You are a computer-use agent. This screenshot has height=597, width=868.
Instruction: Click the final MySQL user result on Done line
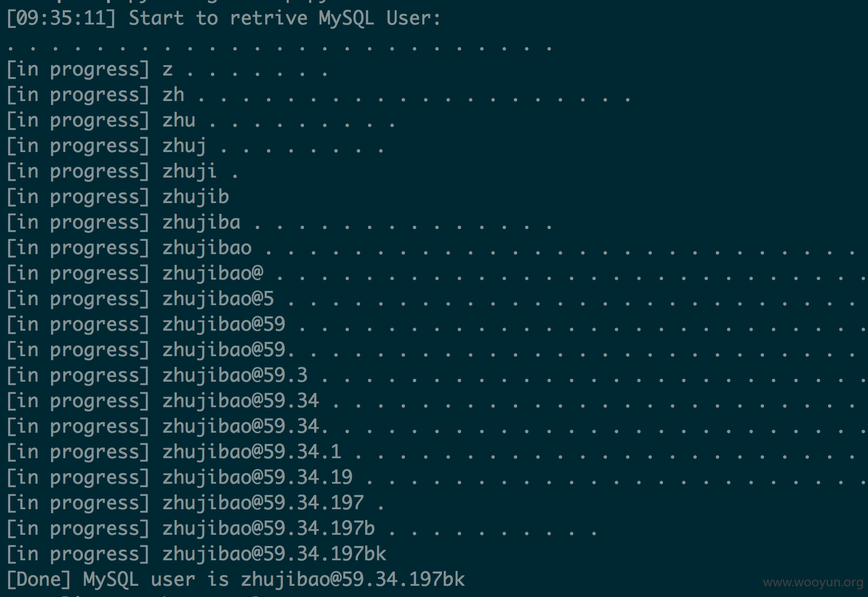pyautogui.click(x=353, y=581)
